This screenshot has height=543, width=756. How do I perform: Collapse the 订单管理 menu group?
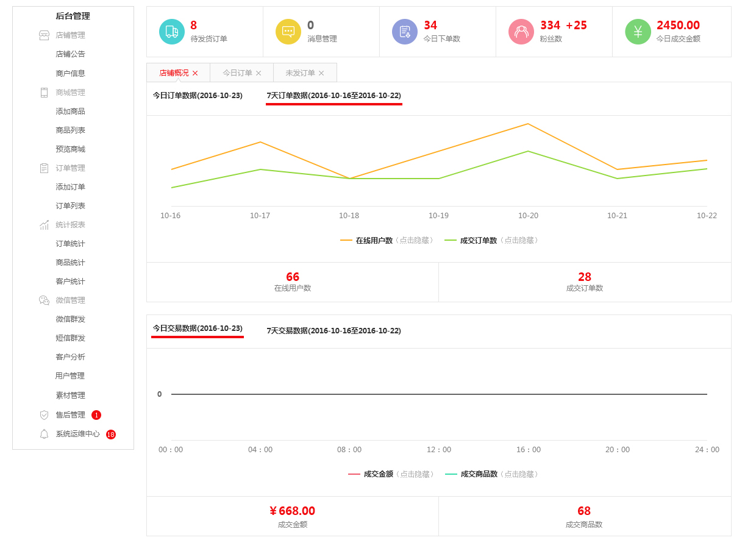(70, 168)
